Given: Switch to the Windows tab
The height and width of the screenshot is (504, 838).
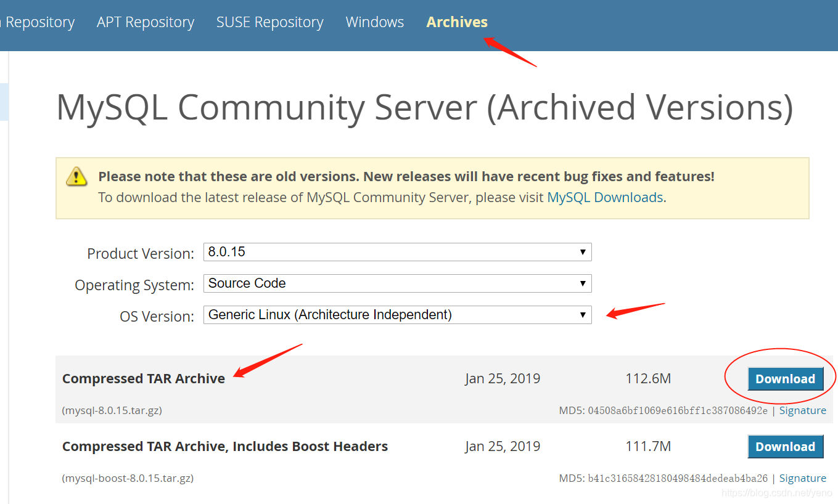Looking at the screenshot, I should point(375,22).
